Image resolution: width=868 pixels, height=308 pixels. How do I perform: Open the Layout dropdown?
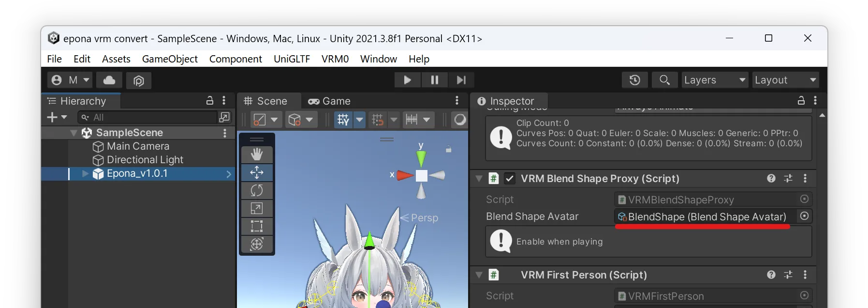click(x=785, y=80)
